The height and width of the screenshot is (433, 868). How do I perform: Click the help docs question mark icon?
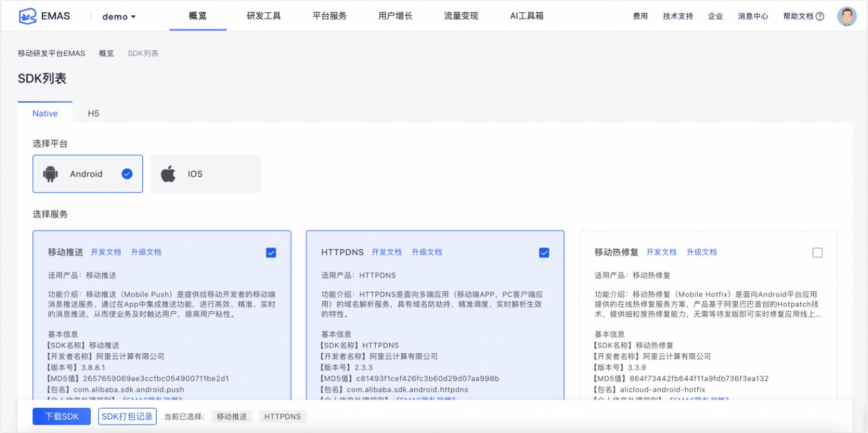pyautogui.click(x=820, y=17)
